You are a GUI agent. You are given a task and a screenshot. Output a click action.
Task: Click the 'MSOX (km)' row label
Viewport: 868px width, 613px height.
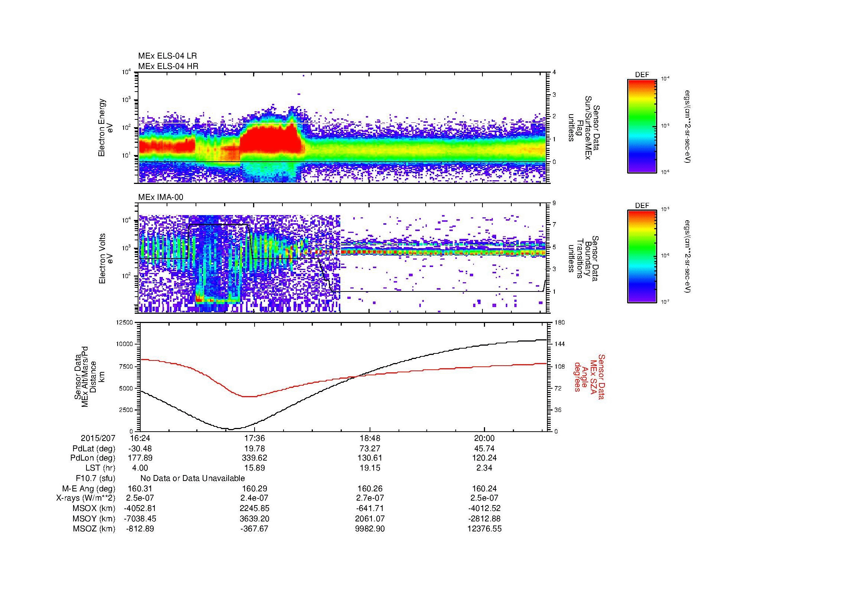click(94, 509)
